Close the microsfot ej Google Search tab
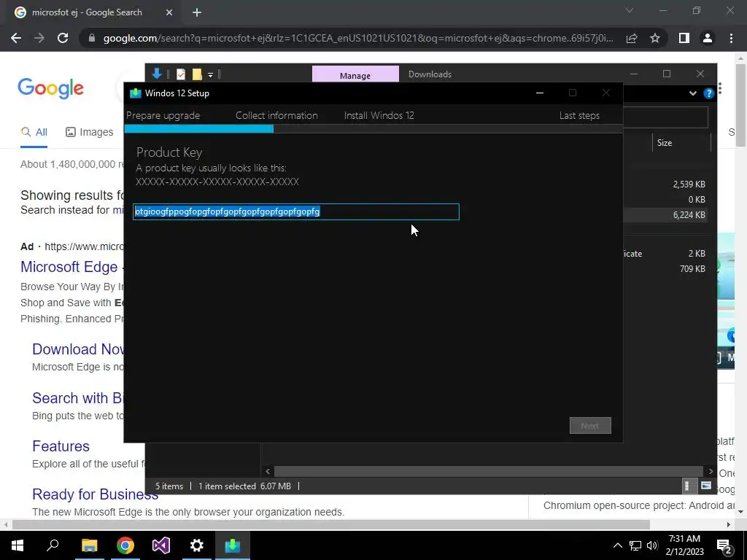This screenshot has height=560, width=747. click(169, 12)
